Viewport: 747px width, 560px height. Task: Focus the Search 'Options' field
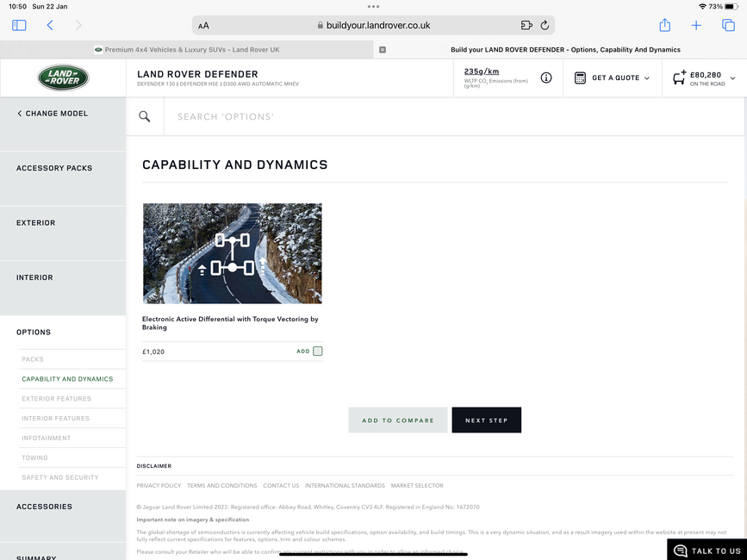tap(454, 116)
